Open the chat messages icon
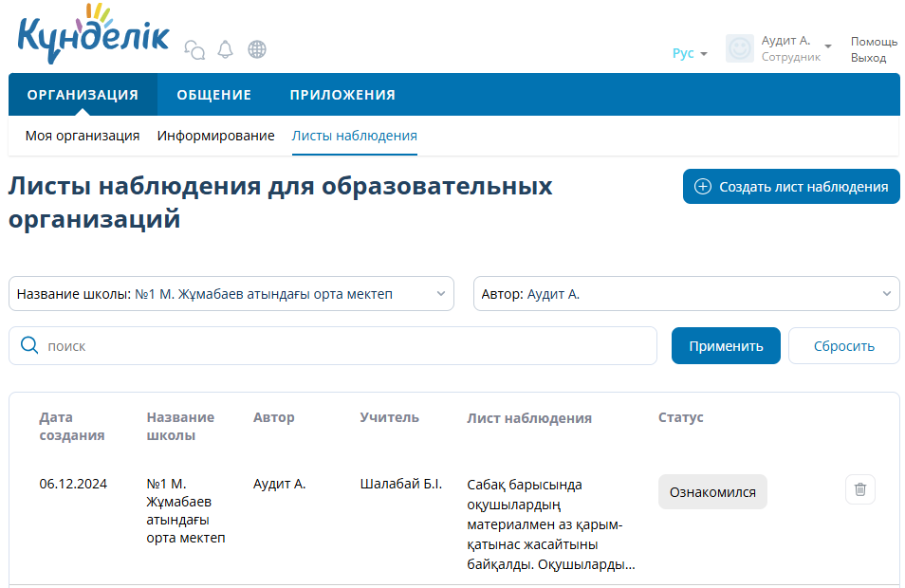The height and width of the screenshot is (588, 905). click(x=194, y=49)
